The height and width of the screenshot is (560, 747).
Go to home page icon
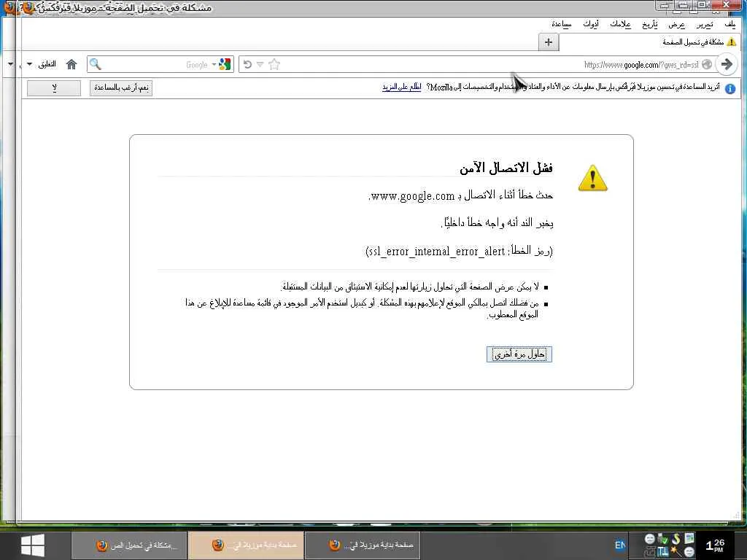click(71, 64)
